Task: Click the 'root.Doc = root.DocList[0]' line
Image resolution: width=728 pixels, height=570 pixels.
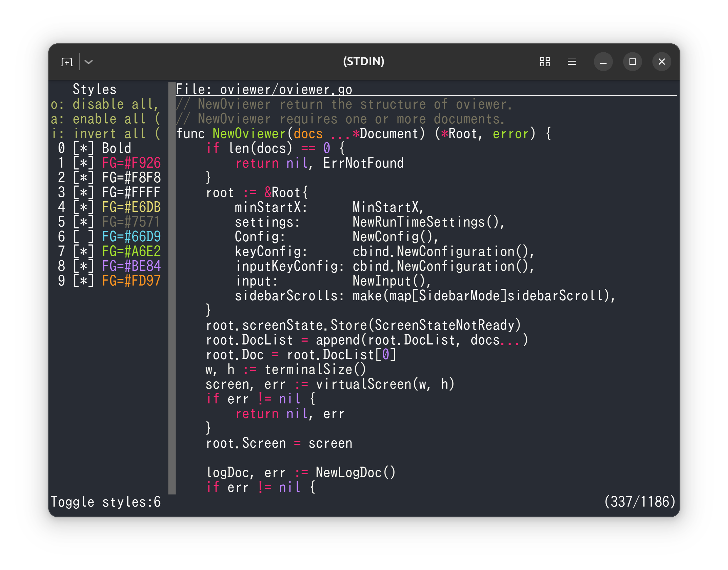Action: pyautogui.click(x=301, y=354)
